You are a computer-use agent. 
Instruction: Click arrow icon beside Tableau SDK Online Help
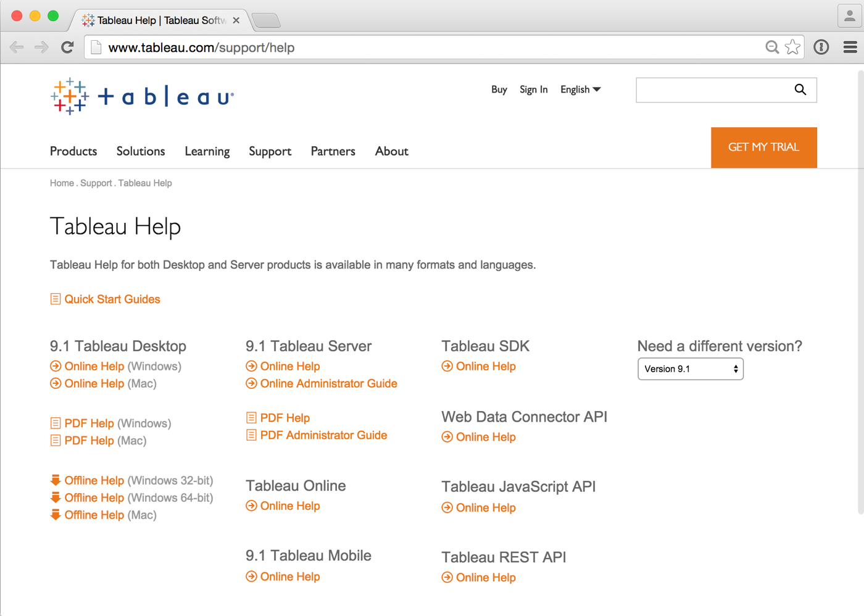(447, 366)
